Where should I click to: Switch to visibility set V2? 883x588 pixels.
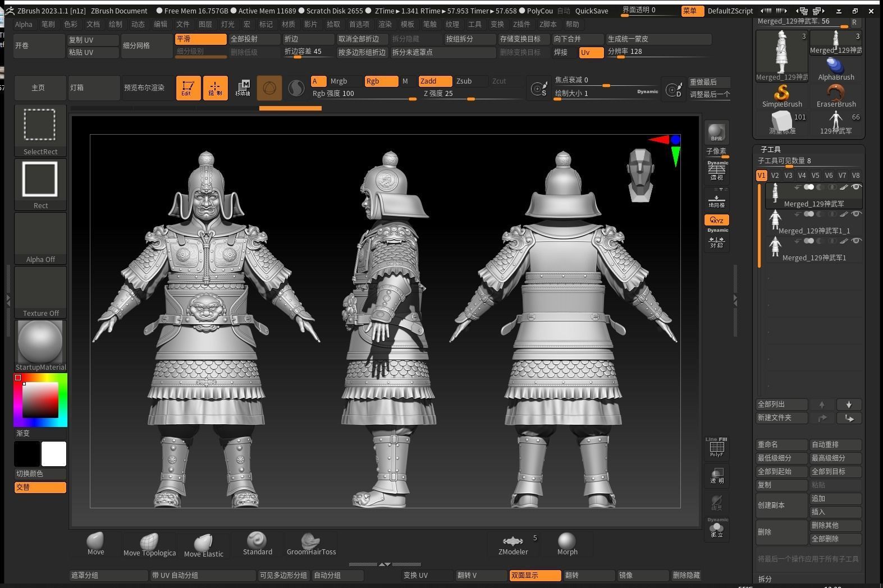point(775,176)
